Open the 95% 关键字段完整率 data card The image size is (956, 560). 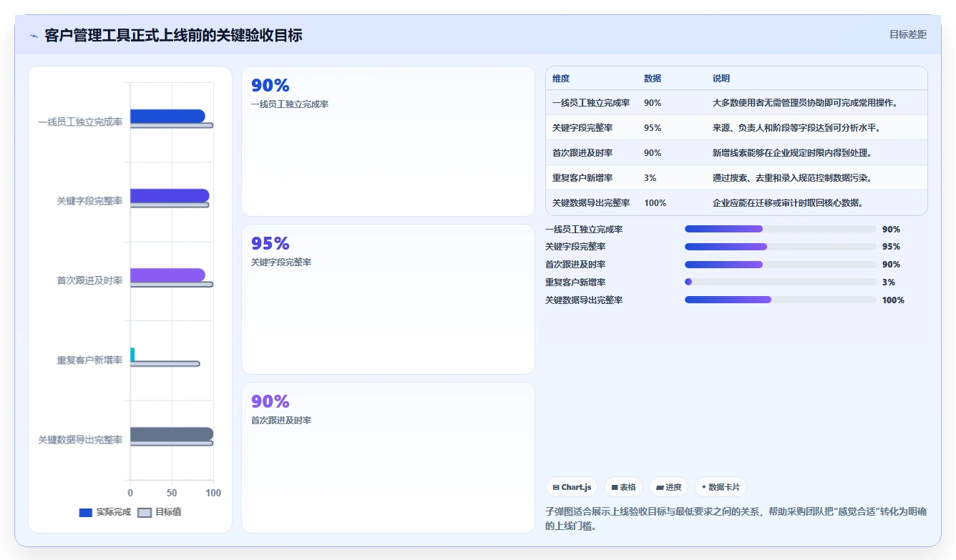point(388,299)
